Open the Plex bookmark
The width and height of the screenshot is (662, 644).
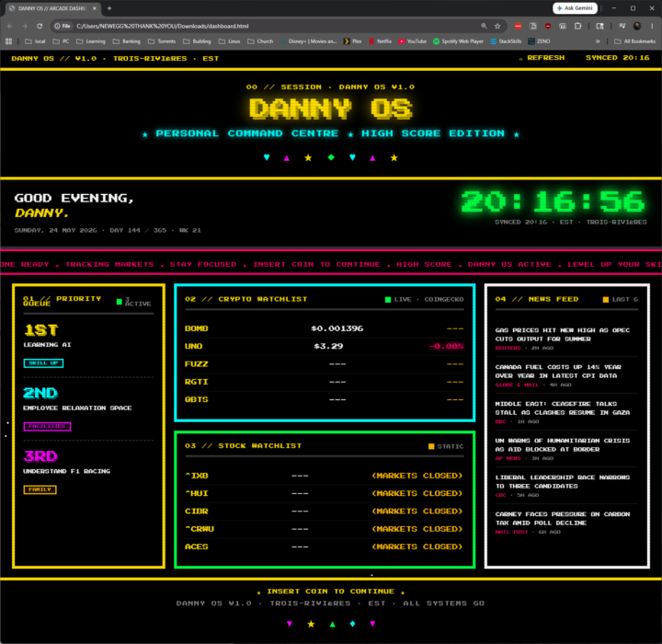pos(352,41)
